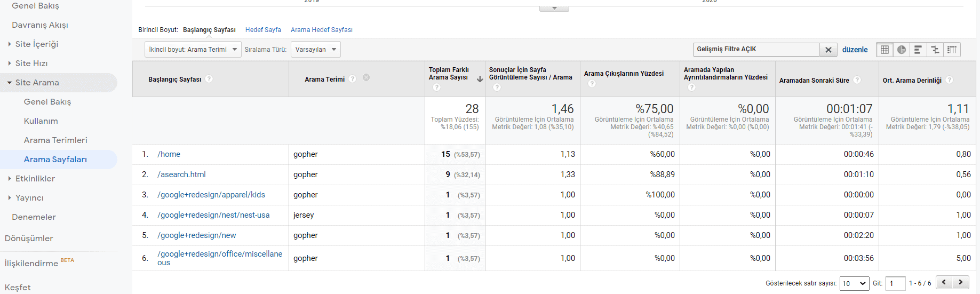Open the İkincil boyut dropdown
Screen dimensions: 980x294
(x=193, y=50)
